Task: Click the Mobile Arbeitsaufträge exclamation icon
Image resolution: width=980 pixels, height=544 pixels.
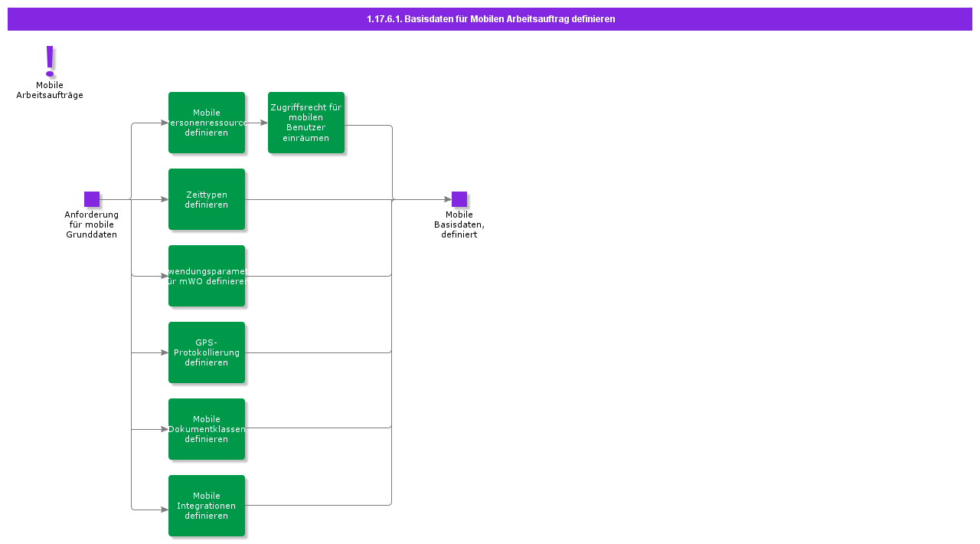Action: [50, 61]
